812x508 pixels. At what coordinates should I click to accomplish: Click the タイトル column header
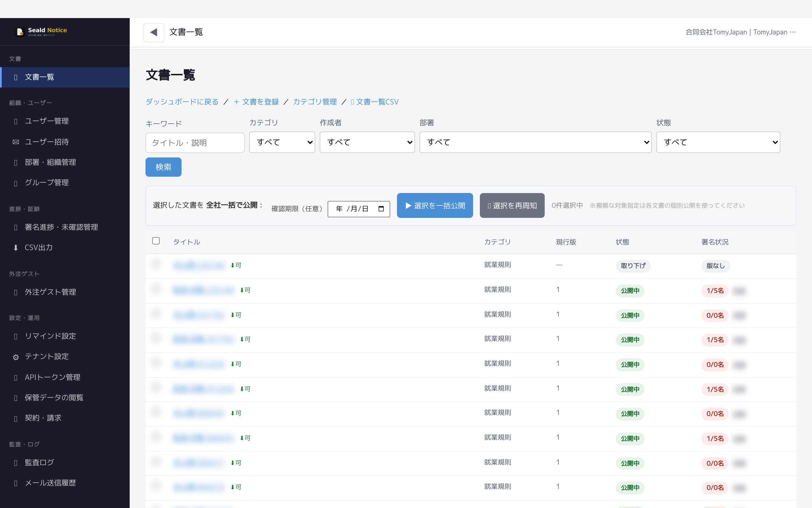[x=187, y=242]
